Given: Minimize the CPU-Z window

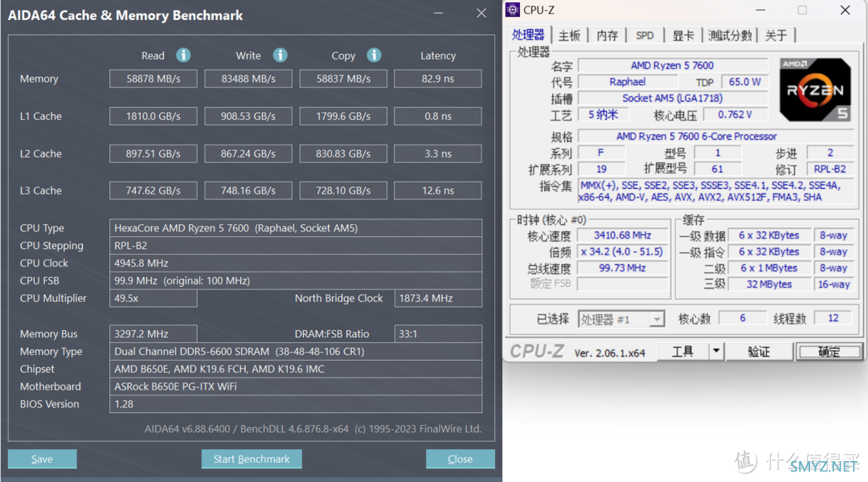Looking at the screenshot, I should click(x=760, y=10).
